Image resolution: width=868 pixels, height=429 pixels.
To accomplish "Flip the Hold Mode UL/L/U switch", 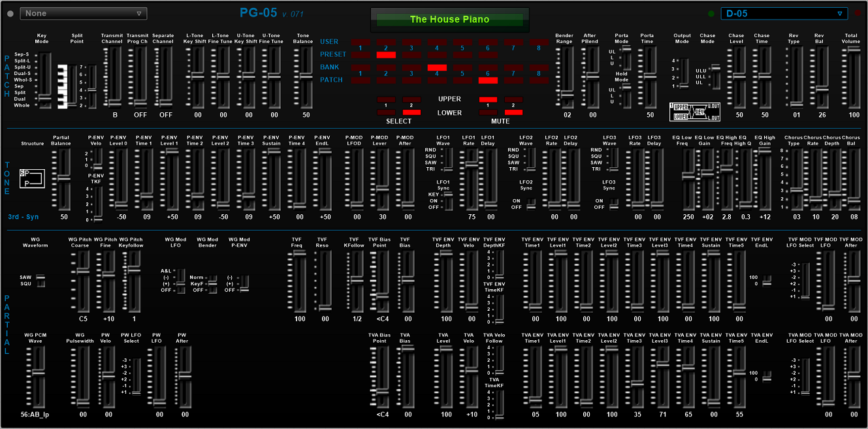I will pos(626,95).
